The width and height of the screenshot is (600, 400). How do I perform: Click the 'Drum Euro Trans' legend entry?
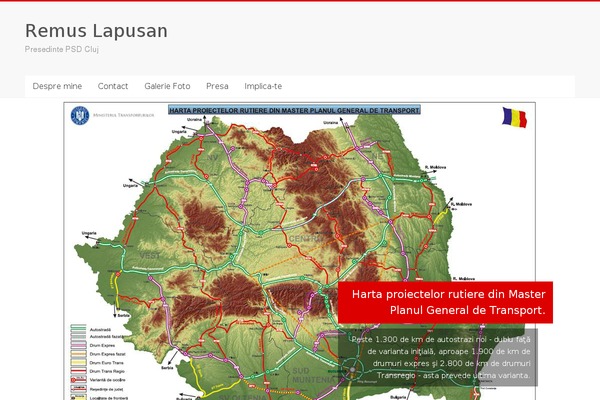pos(97,362)
